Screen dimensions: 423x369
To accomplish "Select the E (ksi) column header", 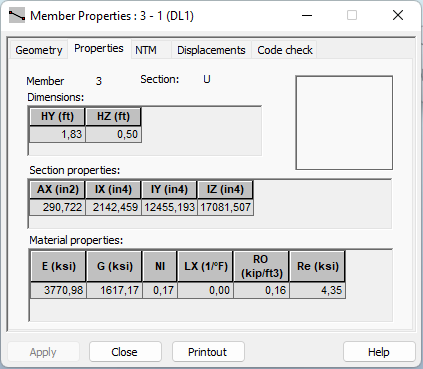I will [x=59, y=266].
